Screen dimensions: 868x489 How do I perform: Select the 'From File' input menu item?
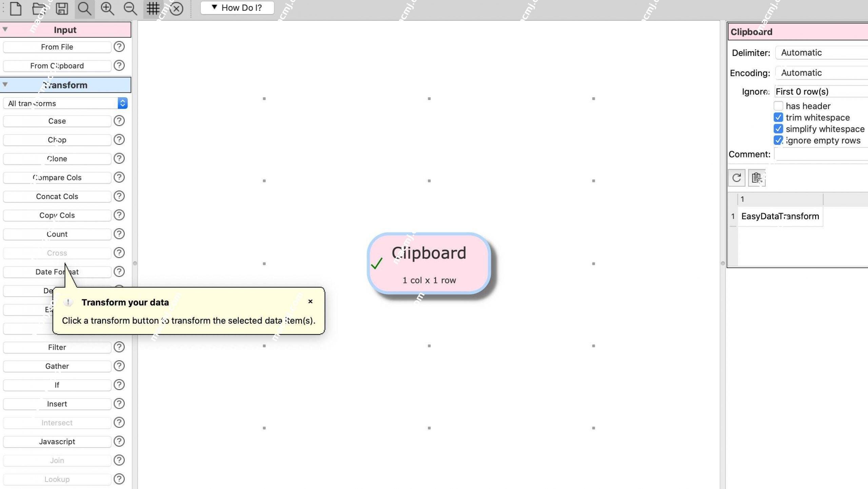coord(57,46)
